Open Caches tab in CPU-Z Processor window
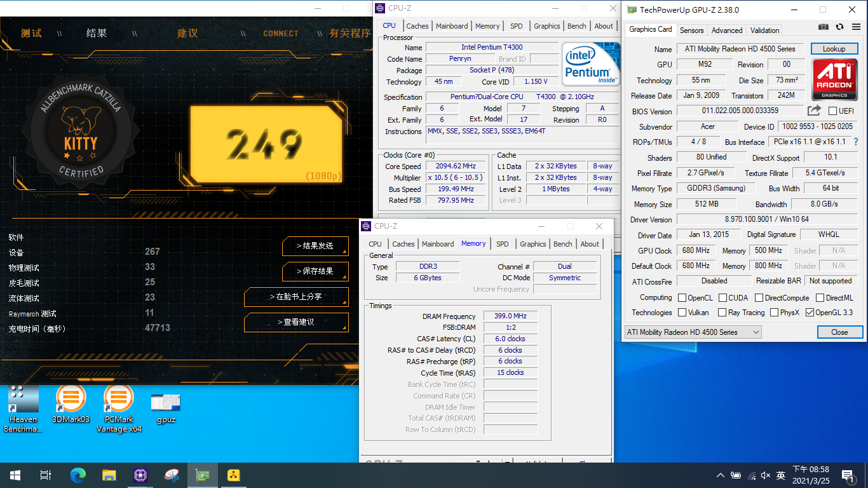The width and height of the screenshot is (868, 488). [417, 26]
